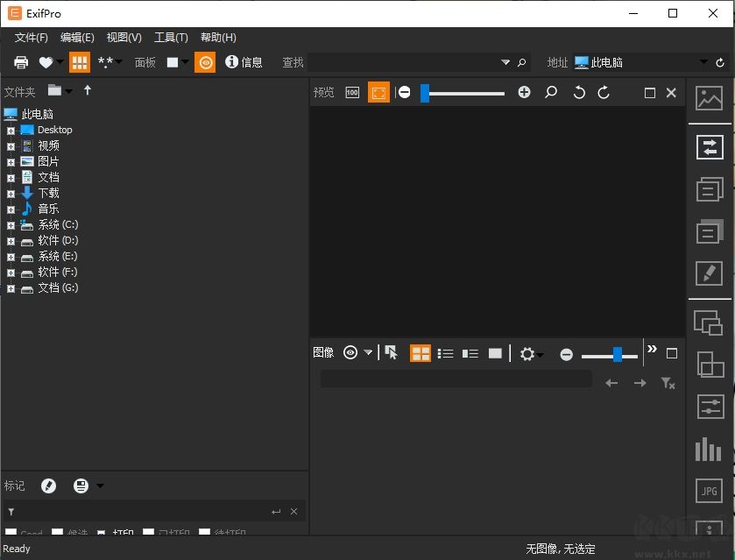Click the JPG icon on the right sidebar
The image size is (735, 560).
(708, 491)
